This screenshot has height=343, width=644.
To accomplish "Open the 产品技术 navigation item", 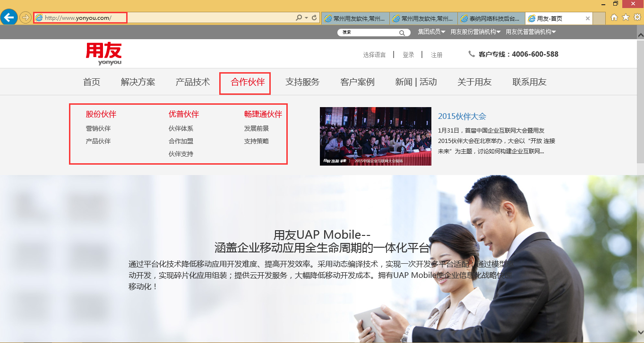I will pos(193,82).
